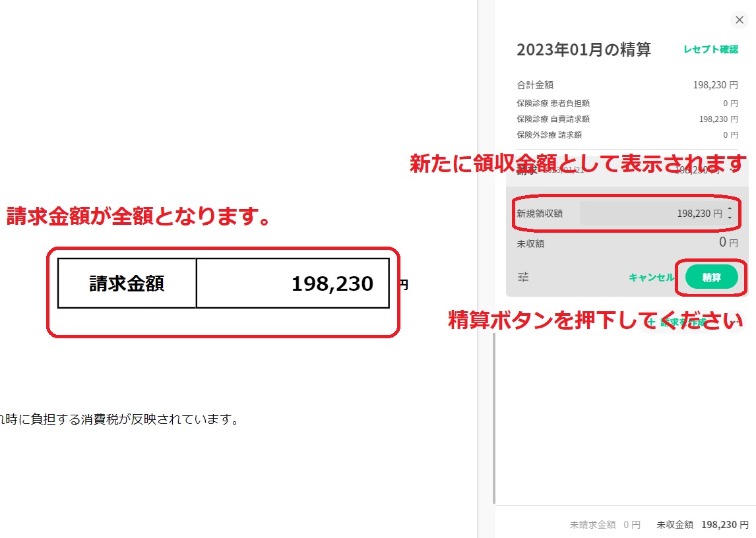Select the 合計金額 row label

point(535,85)
